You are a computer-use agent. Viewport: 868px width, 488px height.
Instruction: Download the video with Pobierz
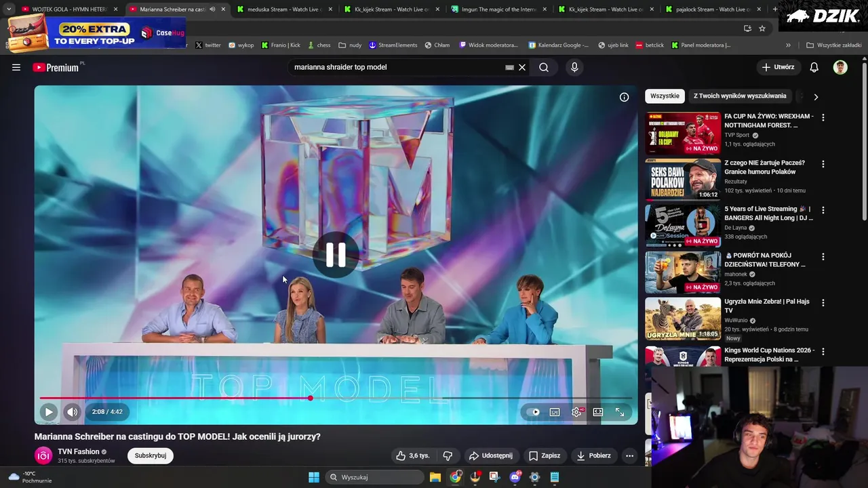593,455
